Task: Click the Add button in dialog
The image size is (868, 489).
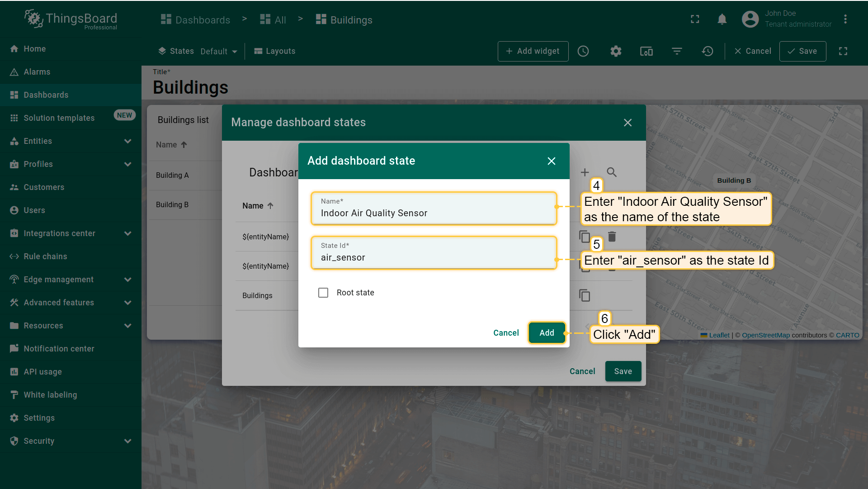Action: [547, 333]
